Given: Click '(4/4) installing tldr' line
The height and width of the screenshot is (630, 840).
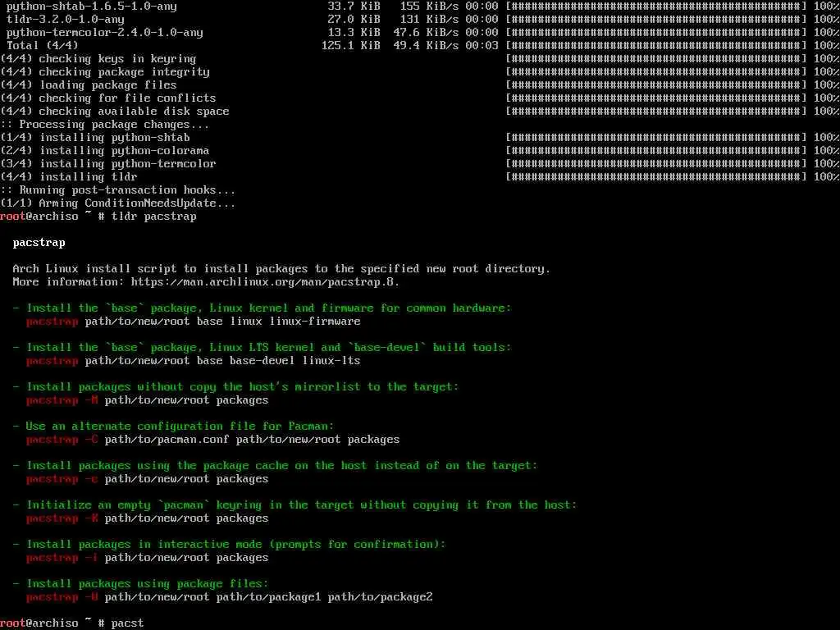Looking at the screenshot, I should pyautogui.click(x=69, y=177).
